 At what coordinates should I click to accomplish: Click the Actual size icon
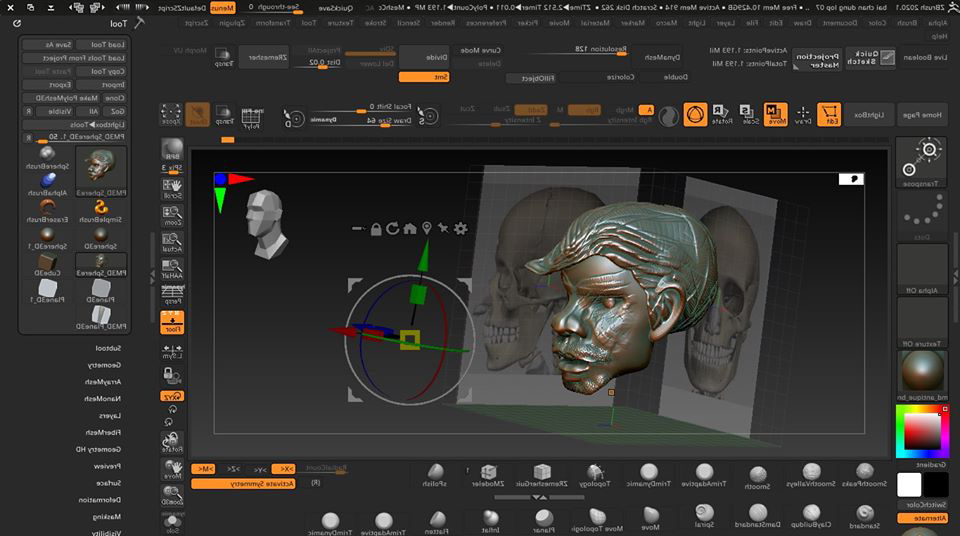(172, 243)
